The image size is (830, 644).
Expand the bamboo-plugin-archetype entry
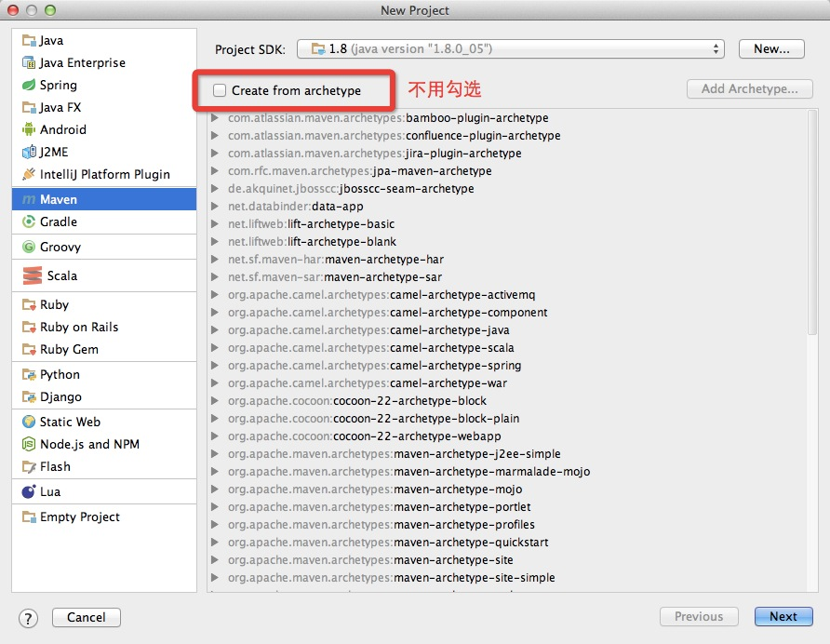tap(215, 117)
